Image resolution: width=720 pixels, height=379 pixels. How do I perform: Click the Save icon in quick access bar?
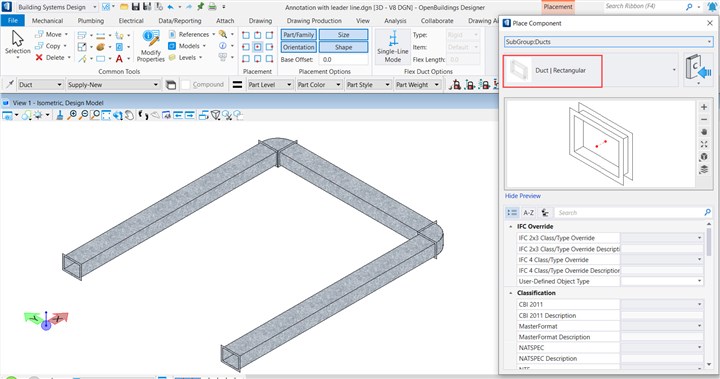(x=135, y=7)
